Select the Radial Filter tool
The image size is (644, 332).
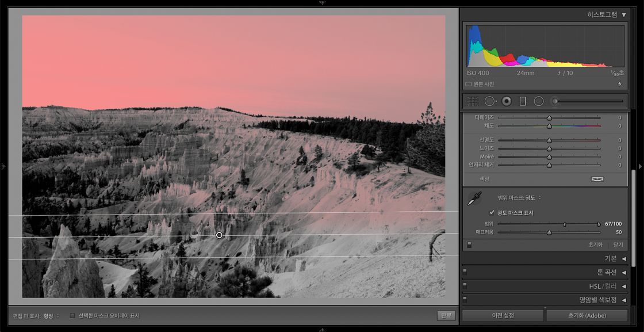pyautogui.click(x=538, y=101)
